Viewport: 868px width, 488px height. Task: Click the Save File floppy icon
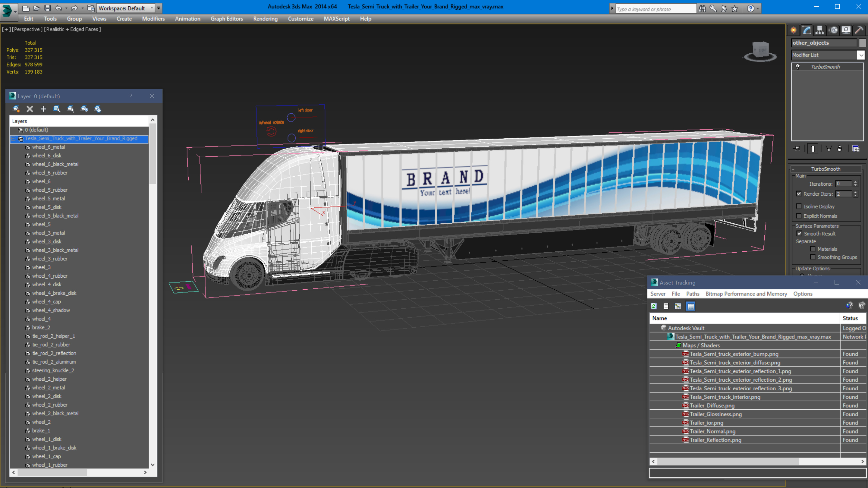point(48,8)
